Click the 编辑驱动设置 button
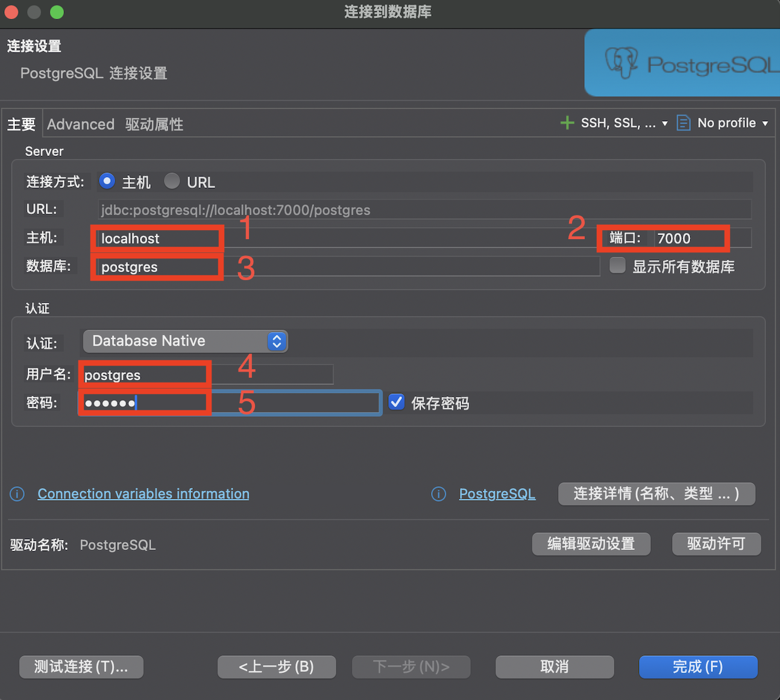Viewport: 780px width, 700px height. [591, 544]
